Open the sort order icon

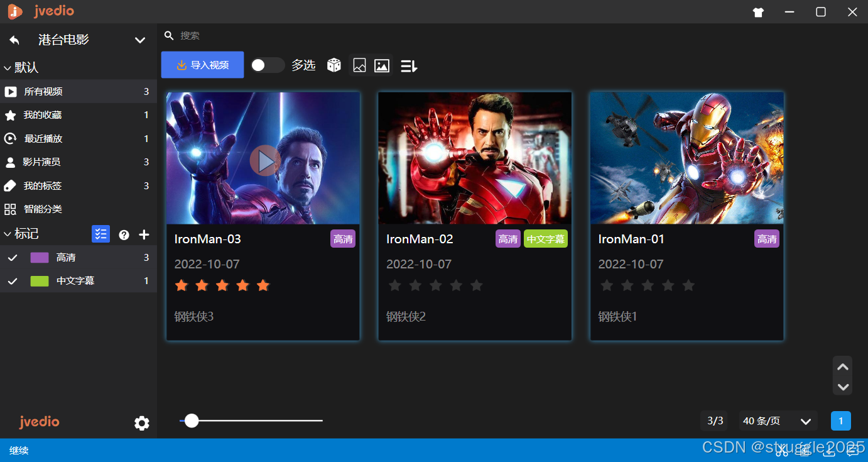point(409,65)
